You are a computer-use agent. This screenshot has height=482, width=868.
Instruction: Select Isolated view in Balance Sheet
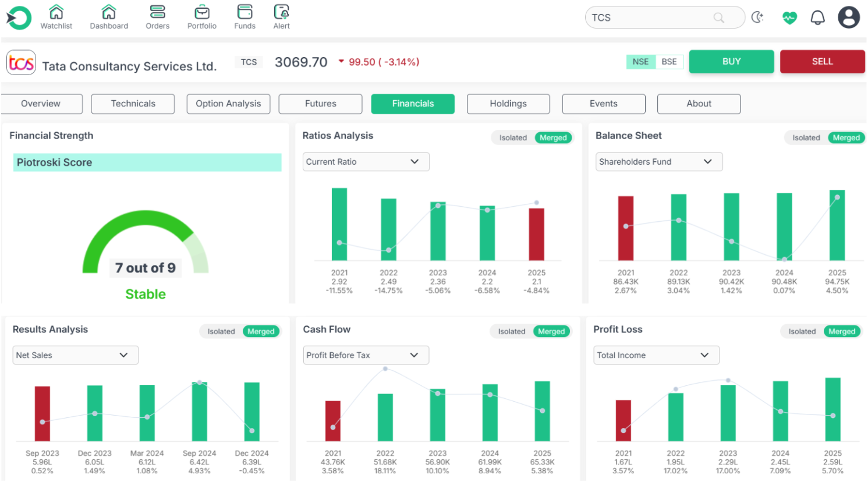(x=806, y=138)
